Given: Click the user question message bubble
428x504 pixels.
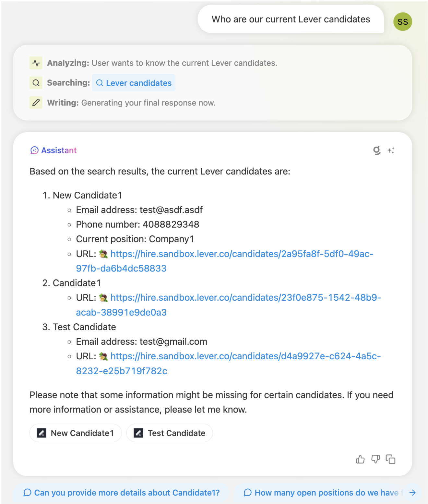Looking at the screenshot, I should click(x=291, y=19).
